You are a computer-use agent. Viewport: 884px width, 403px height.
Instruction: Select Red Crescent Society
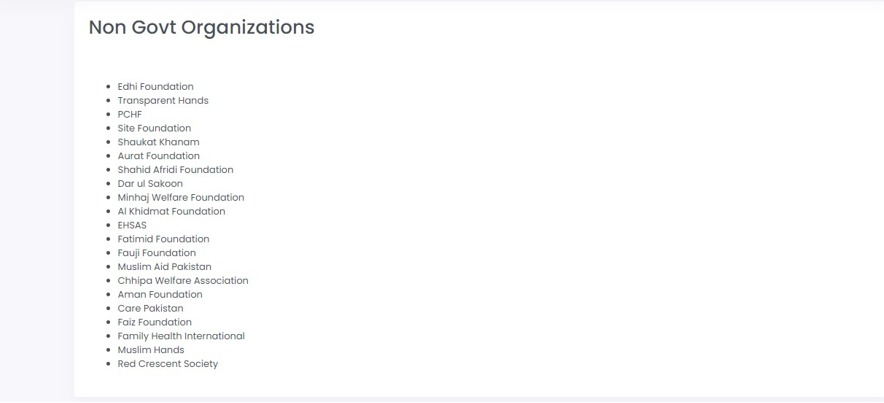(x=167, y=364)
